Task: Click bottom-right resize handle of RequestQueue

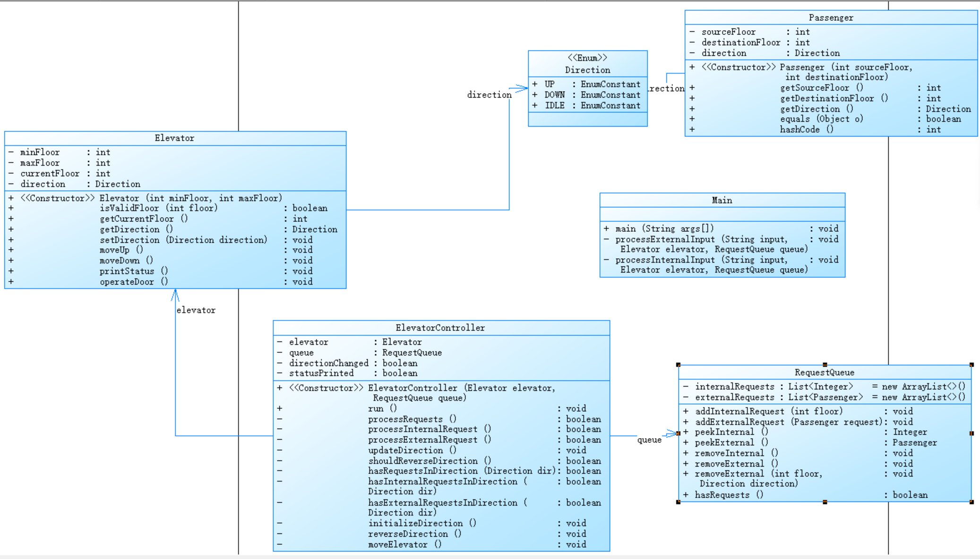Action: coord(971,502)
